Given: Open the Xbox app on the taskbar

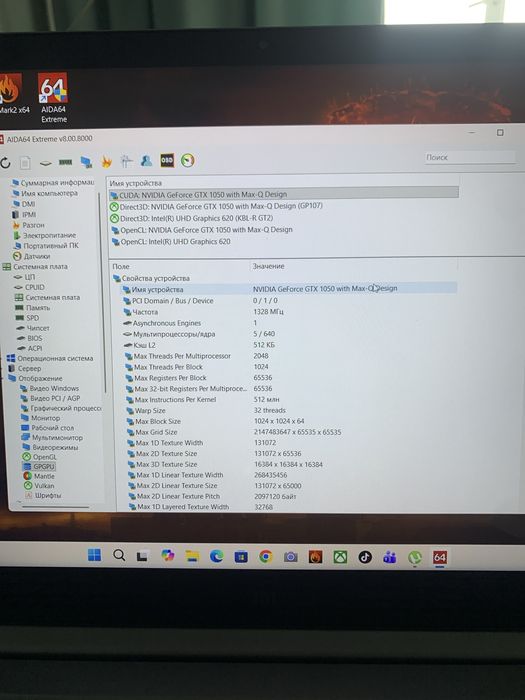Looking at the screenshot, I should coord(340,557).
